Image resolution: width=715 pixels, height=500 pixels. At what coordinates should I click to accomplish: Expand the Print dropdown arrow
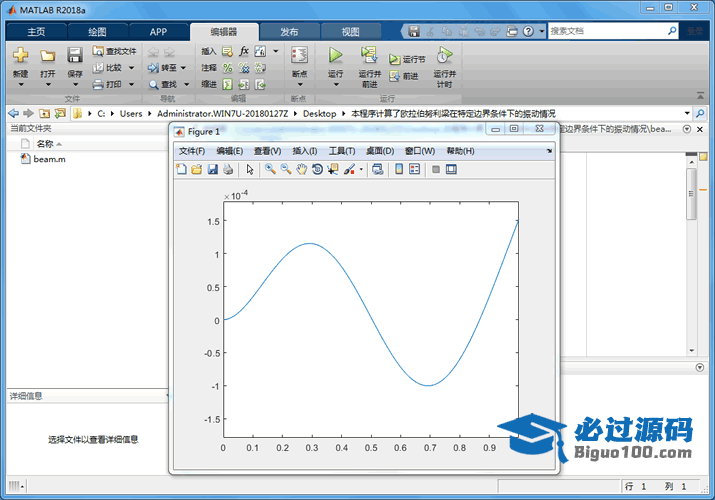(x=131, y=84)
